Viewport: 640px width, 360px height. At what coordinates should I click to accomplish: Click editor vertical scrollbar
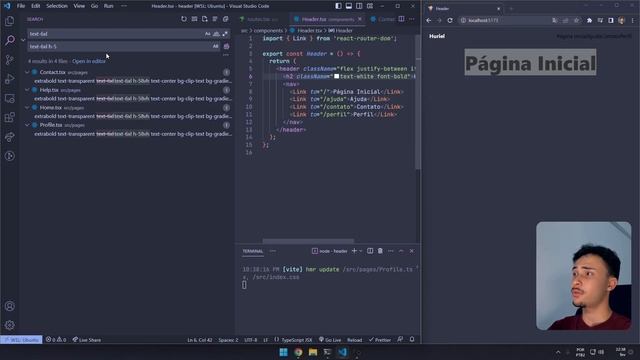click(418, 102)
